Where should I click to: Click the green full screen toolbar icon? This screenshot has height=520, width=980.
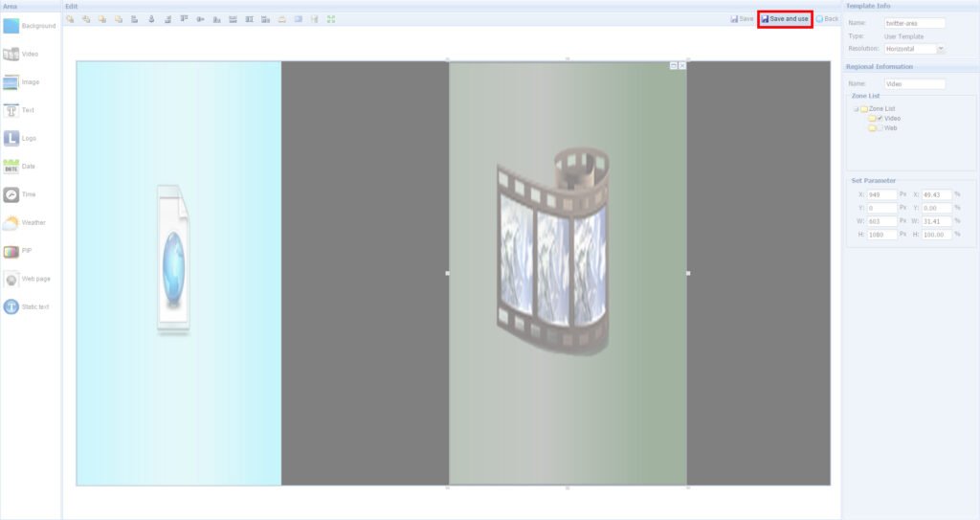pyautogui.click(x=331, y=18)
